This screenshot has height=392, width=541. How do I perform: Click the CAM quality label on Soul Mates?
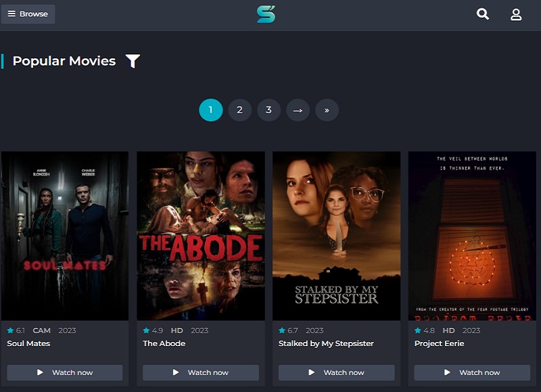pos(42,330)
